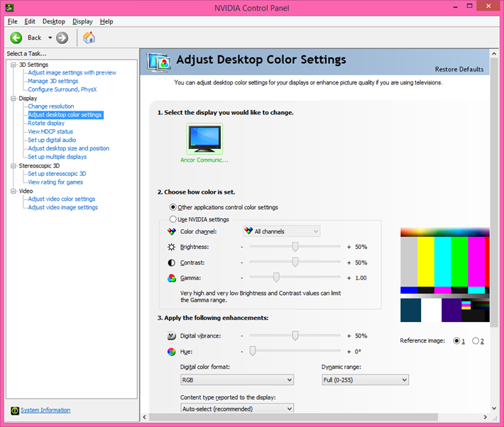Open the Color channel All channels dropdown
The image size is (504, 427).
coord(282,231)
